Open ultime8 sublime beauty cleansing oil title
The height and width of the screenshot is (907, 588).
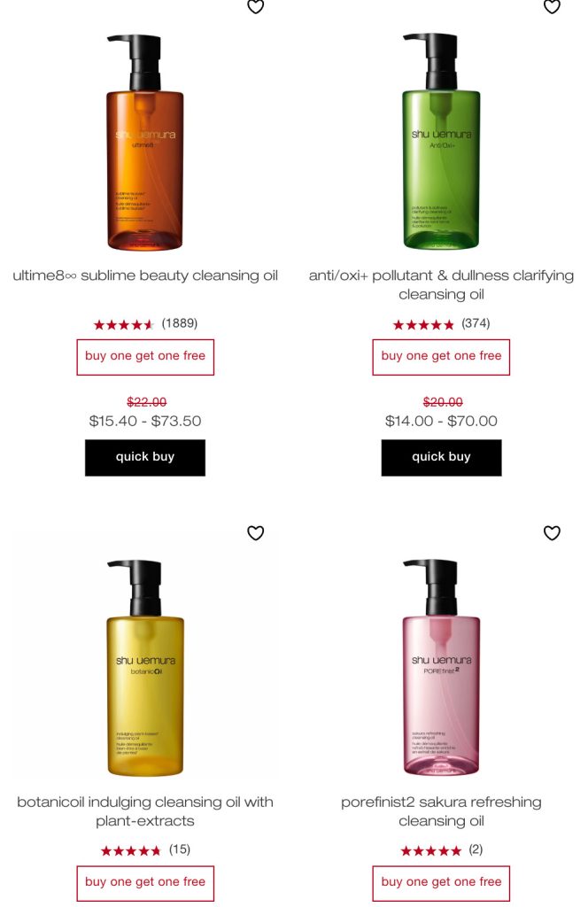click(145, 275)
